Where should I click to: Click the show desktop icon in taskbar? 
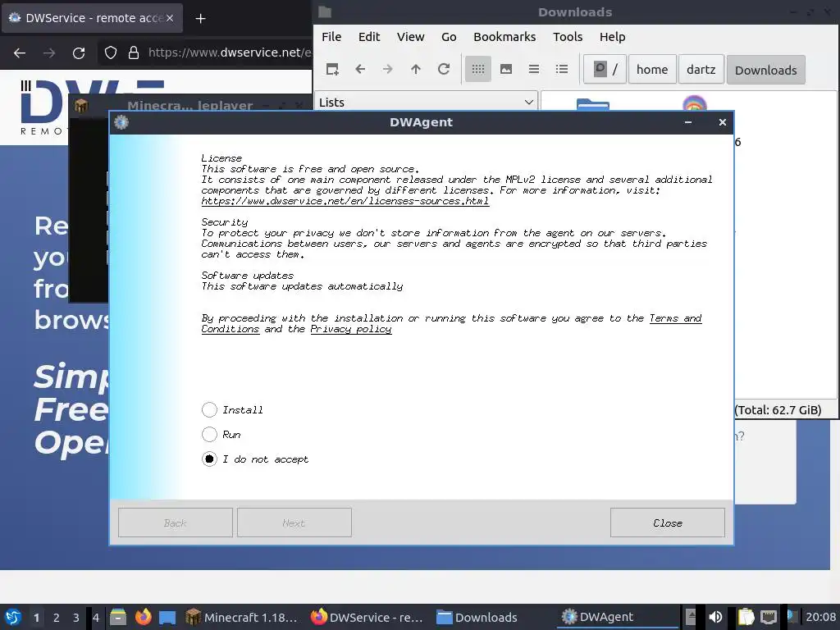pos(167,617)
